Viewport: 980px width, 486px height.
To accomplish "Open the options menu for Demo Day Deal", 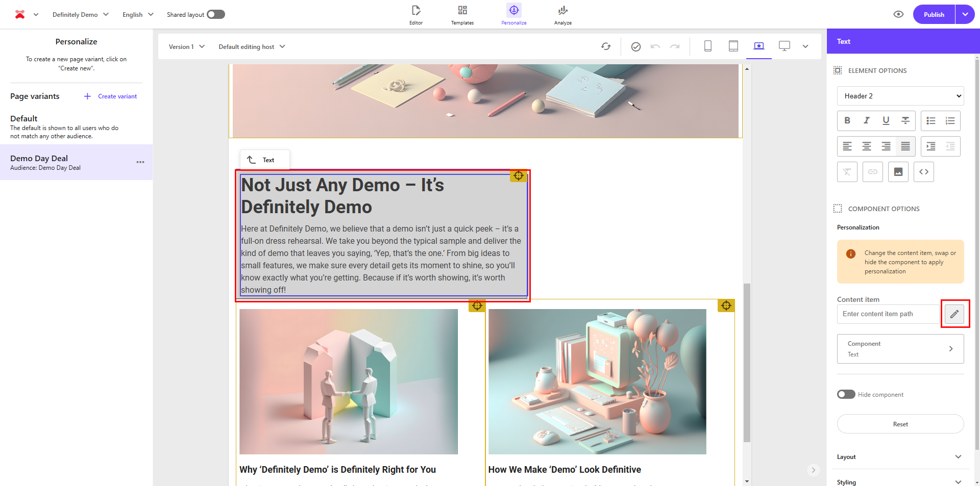I will pos(140,162).
